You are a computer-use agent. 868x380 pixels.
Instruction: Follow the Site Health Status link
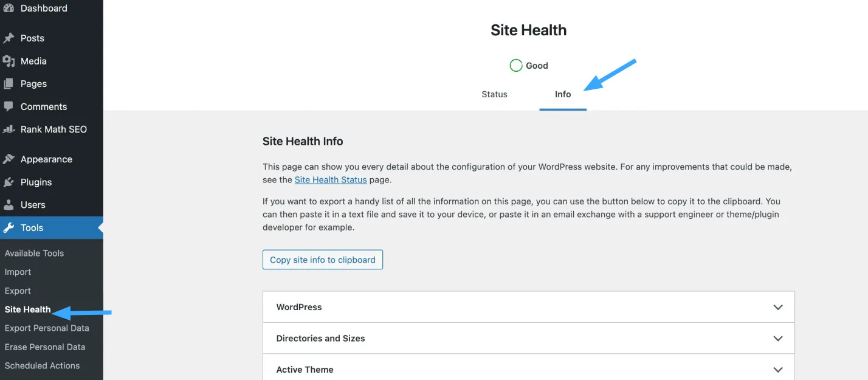[x=331, y=180]
